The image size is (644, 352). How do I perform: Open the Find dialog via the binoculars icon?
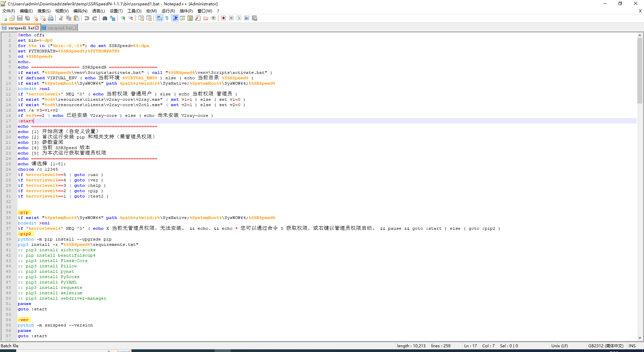tap(105, 18)
